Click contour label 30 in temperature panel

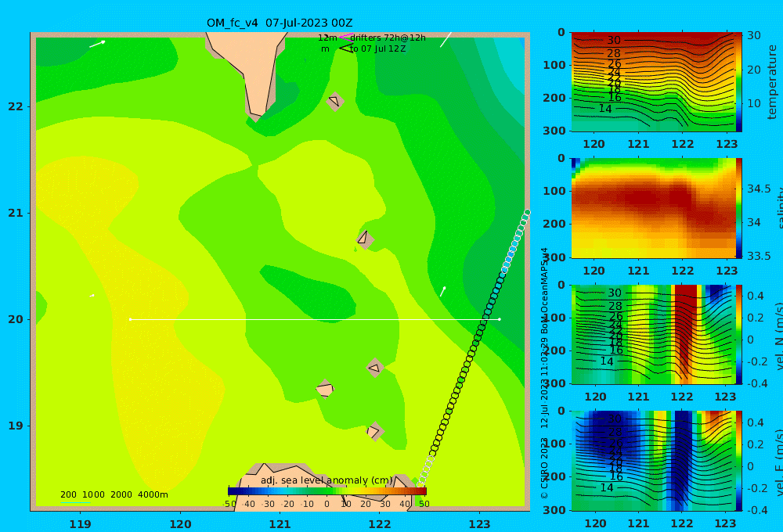614,41
